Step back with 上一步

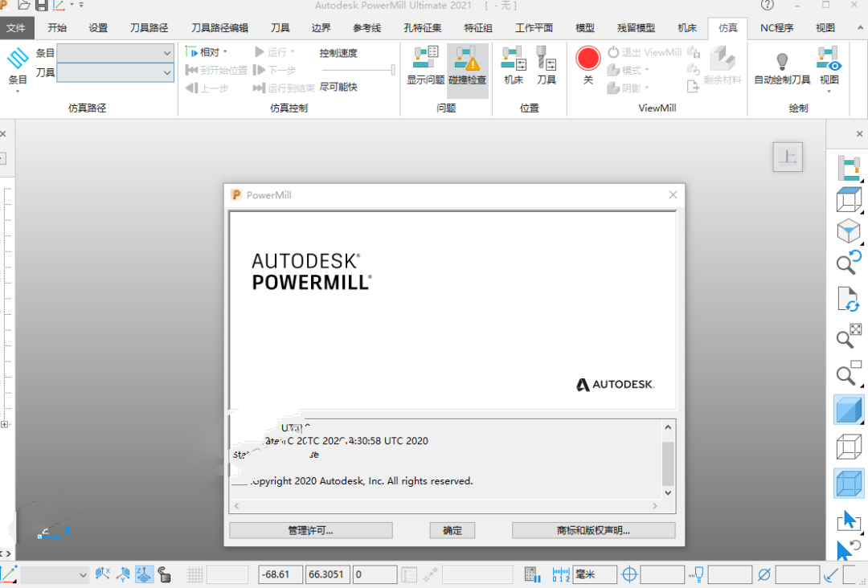click(207, 88)
